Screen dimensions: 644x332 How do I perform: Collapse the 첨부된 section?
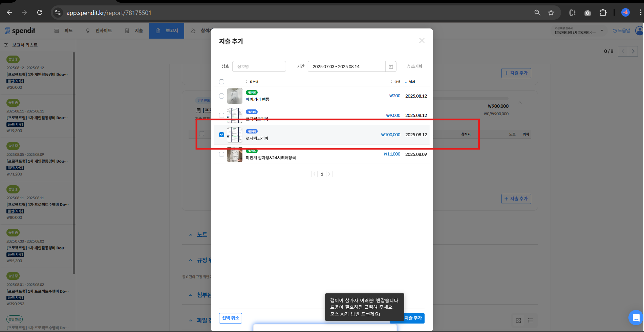(x=191, y=295)
